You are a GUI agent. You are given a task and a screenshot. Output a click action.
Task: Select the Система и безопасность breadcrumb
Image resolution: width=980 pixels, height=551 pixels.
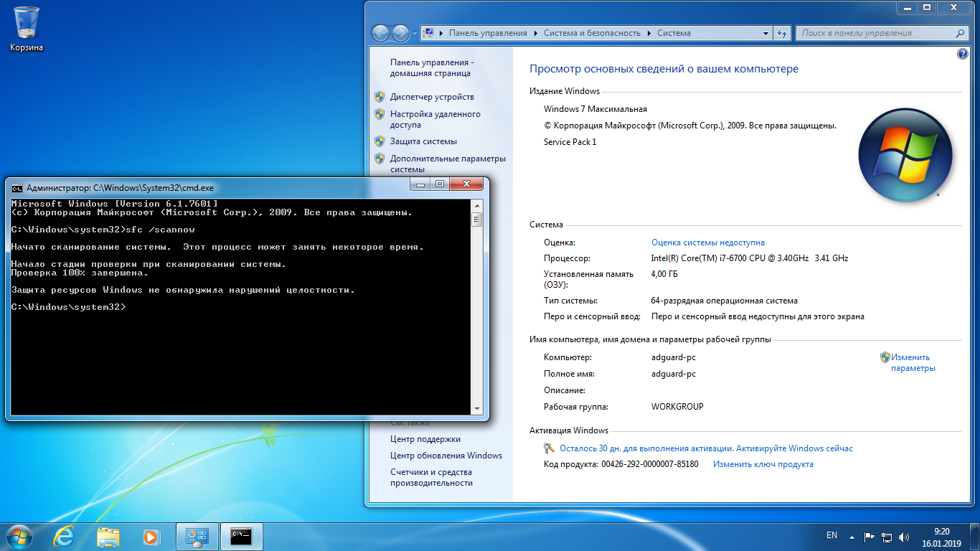tap(593, 33)
